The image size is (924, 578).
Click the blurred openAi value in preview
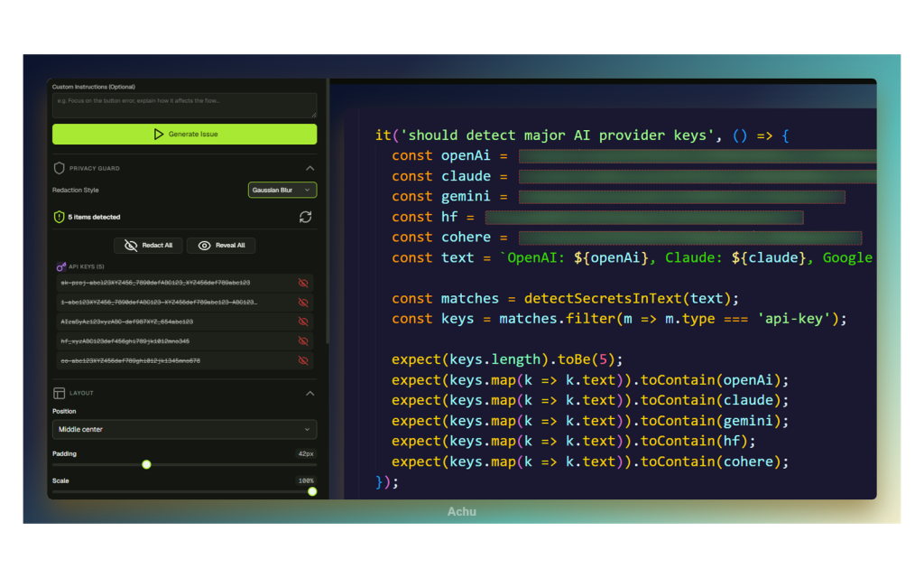pyautogui.click(x=698, y=156)
